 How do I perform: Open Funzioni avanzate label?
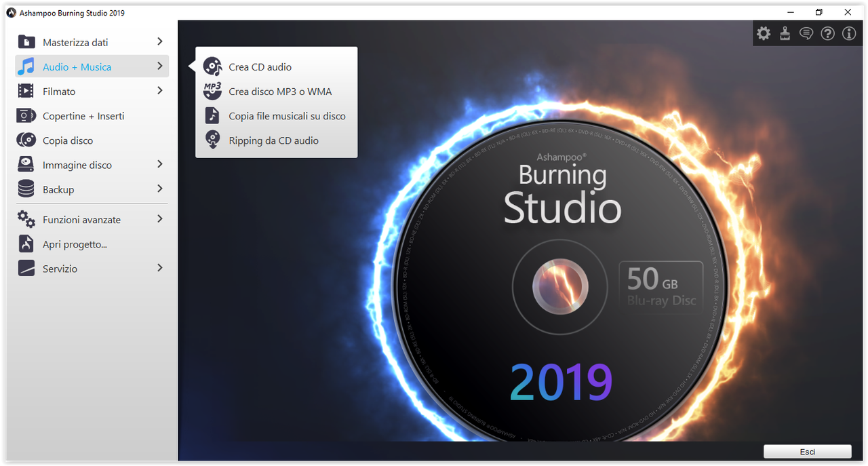(81, 220)
